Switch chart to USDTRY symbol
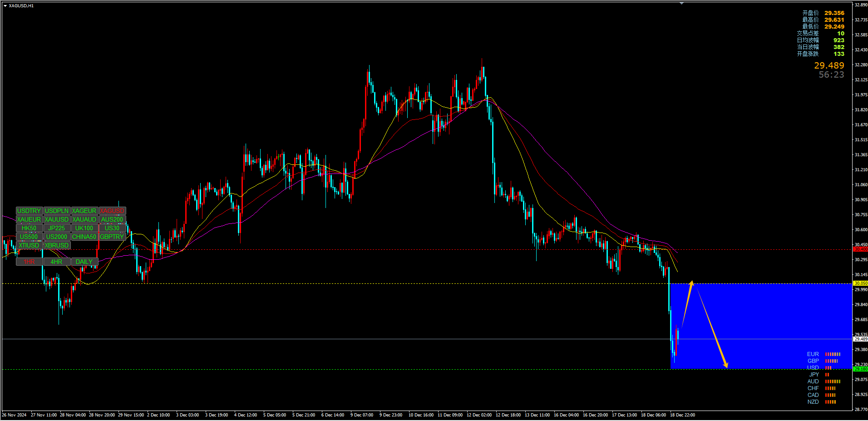Screen dimensions: 868x421 29,211
